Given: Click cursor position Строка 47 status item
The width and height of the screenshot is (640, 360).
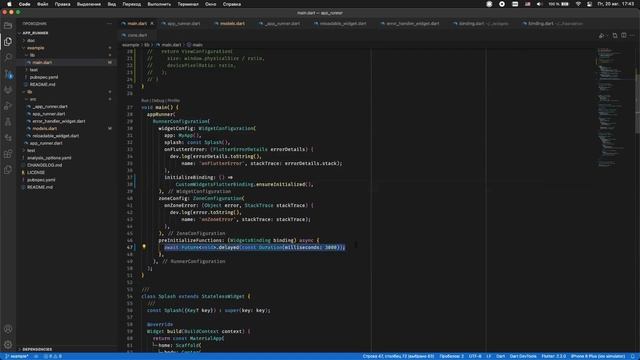Looking at the screenshot, I should click(398, 356).
